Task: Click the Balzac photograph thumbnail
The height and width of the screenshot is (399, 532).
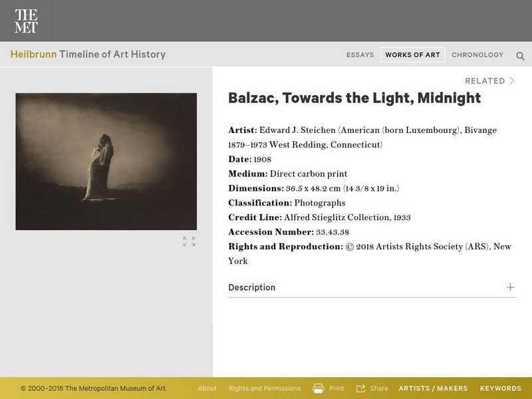Action: click(x=107, y=160)
